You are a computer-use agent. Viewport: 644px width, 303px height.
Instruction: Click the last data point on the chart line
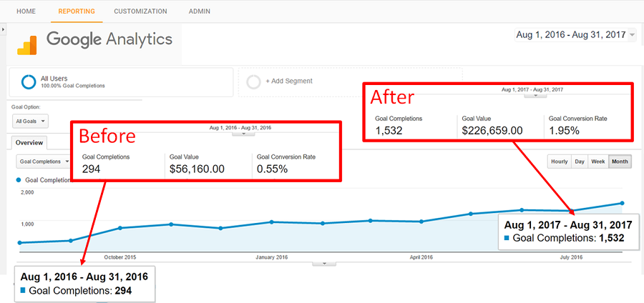(622, 203)
